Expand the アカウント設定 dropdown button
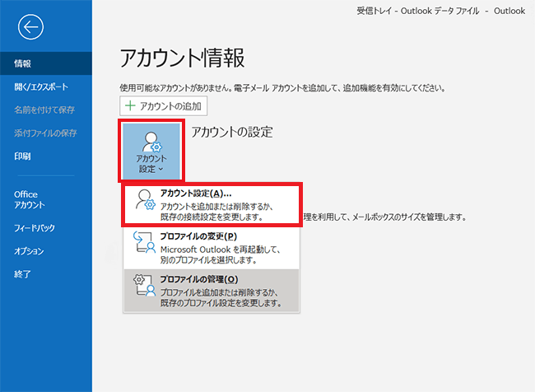Image resolution: width=535 pixels, height=392 pixels. tap(151, 151)
